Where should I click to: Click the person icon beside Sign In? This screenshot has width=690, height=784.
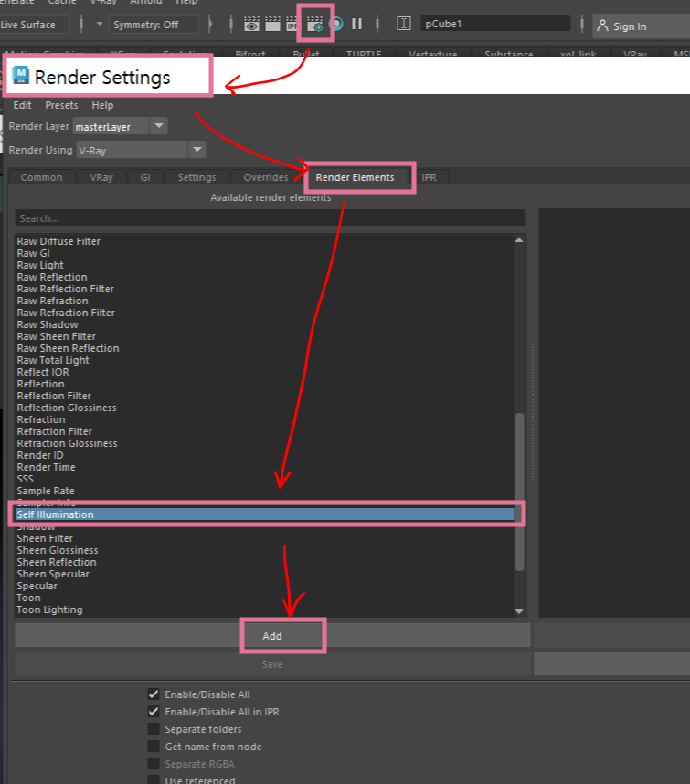[602, 26]
